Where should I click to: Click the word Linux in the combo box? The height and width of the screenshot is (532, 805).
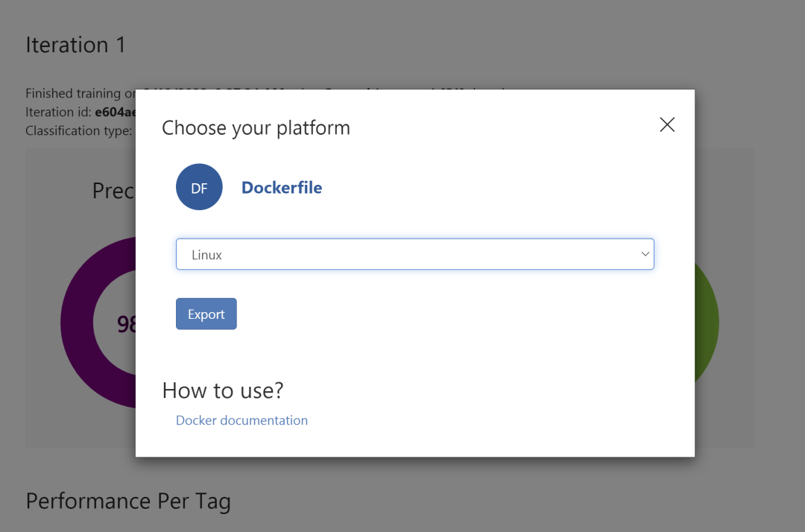(206, 255)
